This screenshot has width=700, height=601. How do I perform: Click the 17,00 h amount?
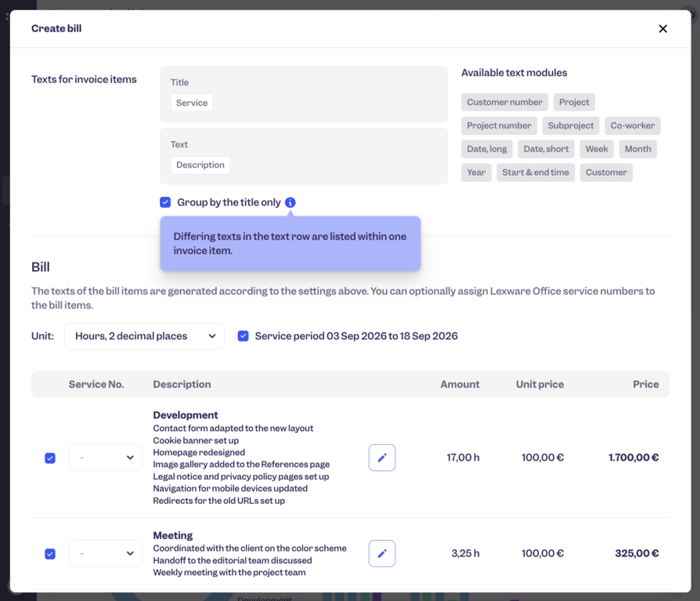pos(463,458)
